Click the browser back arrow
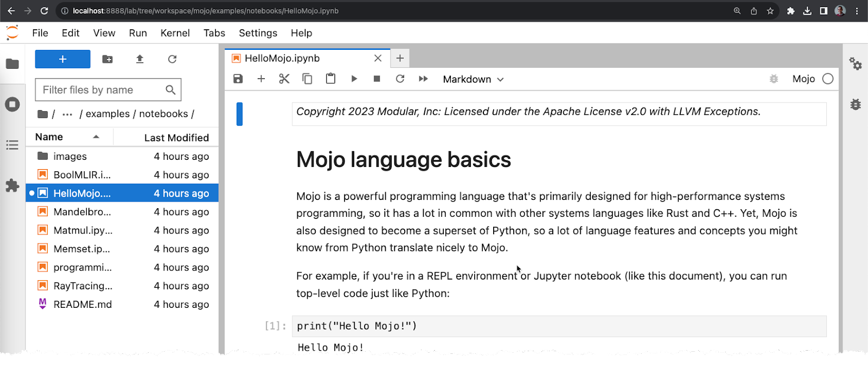The width and height of the screenshot is (868, 368). [x=11, y=11]
